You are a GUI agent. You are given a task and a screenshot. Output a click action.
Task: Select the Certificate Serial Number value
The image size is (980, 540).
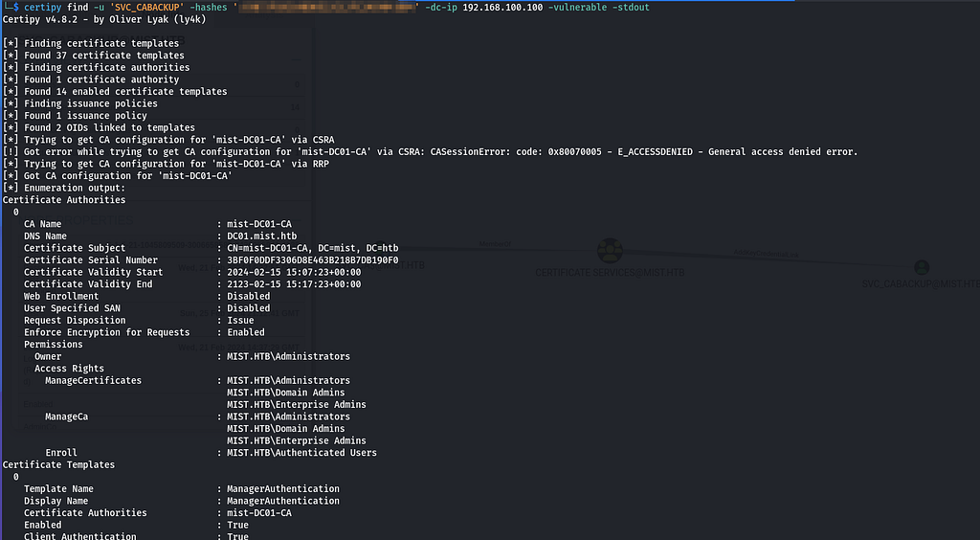(x=313, y=260)
